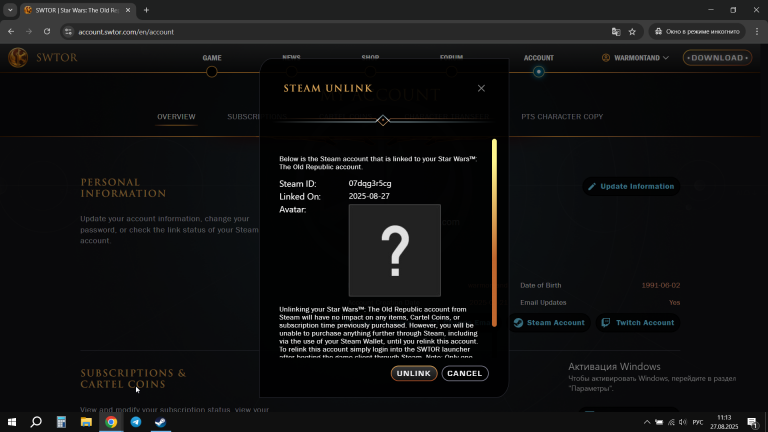Viewport: 768px width, 432px height.
Task: Reload the page with refresh icon
Action: click(47, 31)
